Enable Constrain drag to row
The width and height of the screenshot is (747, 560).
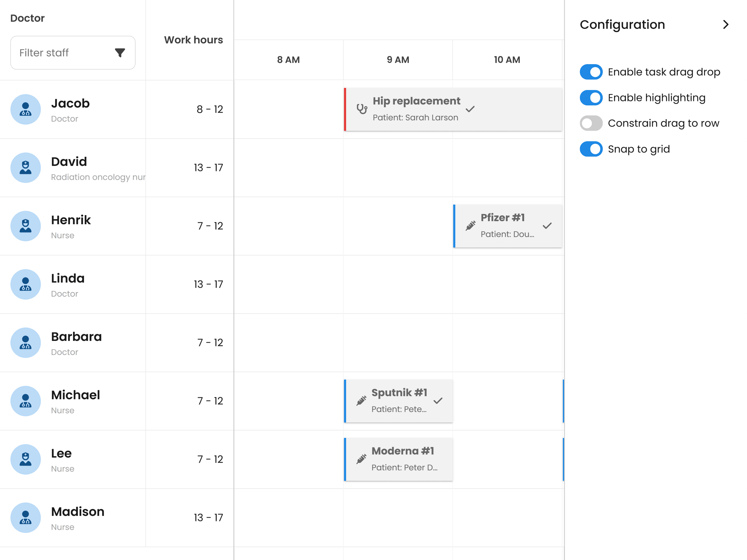point(591,123)
